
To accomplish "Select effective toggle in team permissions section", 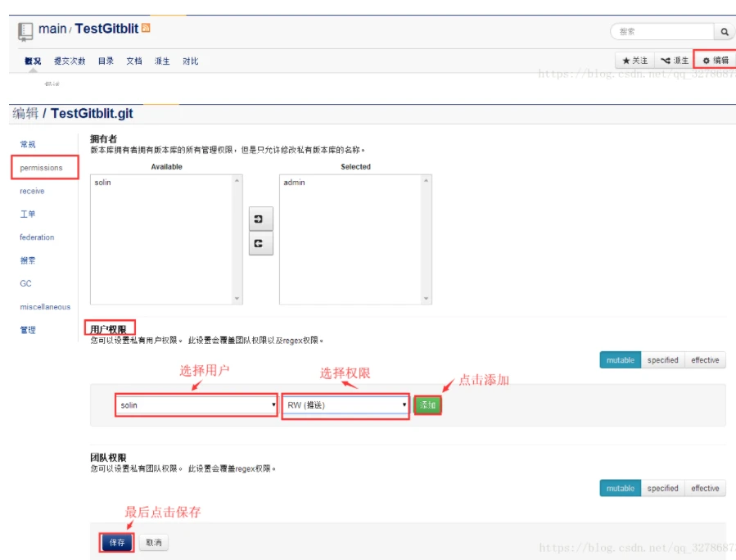I will click(x=705, y=489).
